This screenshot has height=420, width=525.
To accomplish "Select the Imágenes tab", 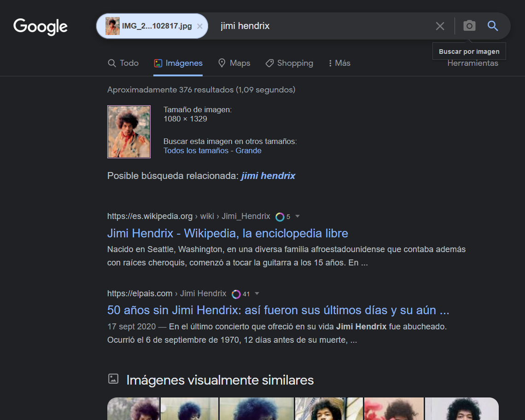I will [178, 63].
